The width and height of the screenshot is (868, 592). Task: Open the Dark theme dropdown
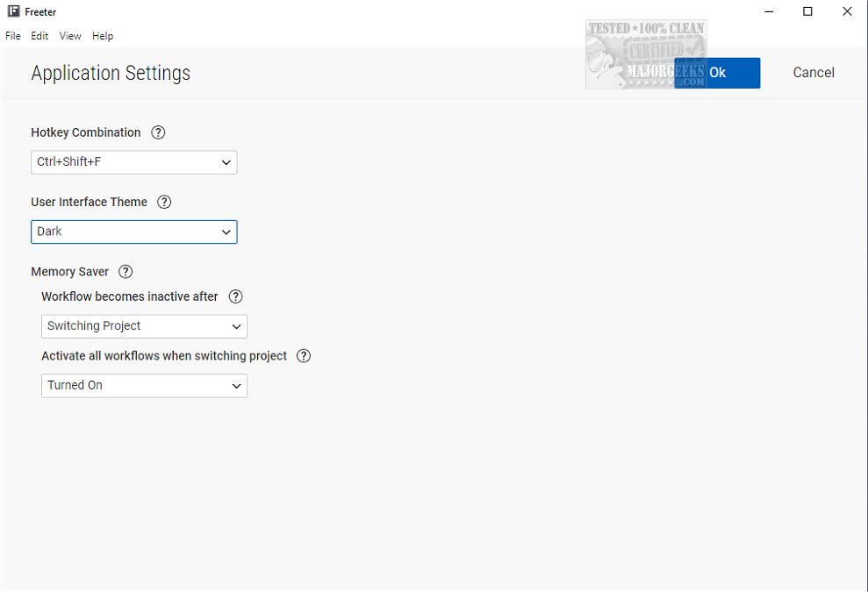click(x=133, y=232)
